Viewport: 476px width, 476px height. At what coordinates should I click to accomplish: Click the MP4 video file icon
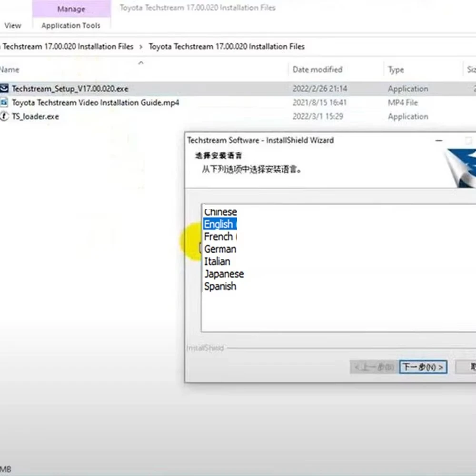pyautogui.click(x=4, y=102)
